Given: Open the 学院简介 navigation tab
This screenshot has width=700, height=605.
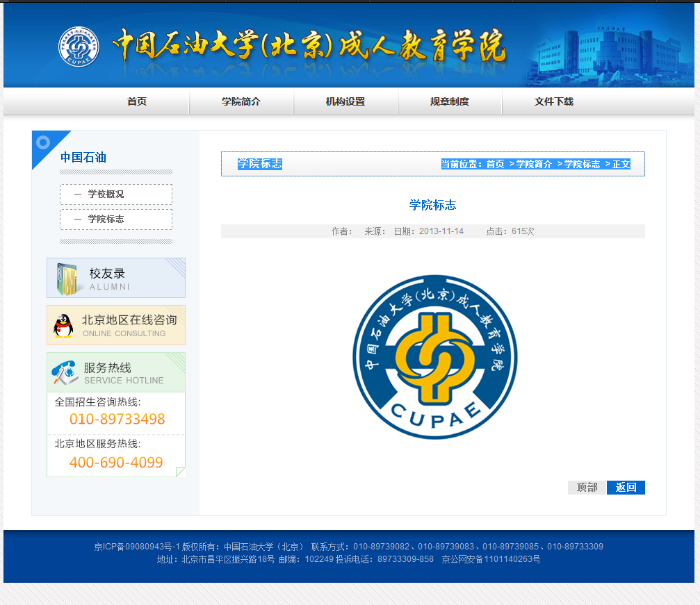Looking at the screenshot, I should coord(241,101).
